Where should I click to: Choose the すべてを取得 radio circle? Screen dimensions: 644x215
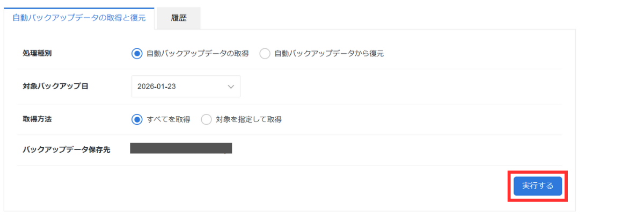137,119
